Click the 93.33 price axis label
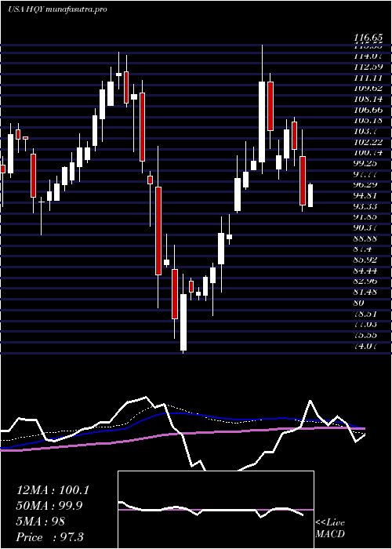This screenshot has height=549, width=392. [366, 206]
